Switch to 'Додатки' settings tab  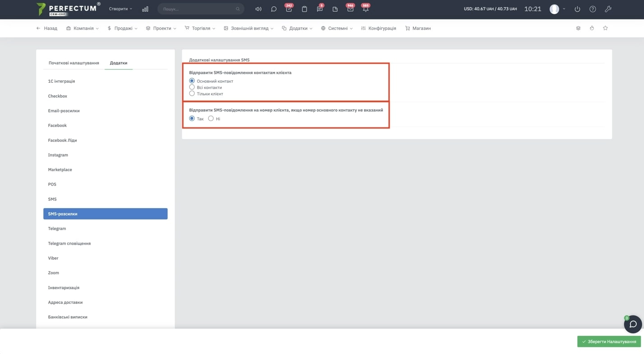click(119, 63)
